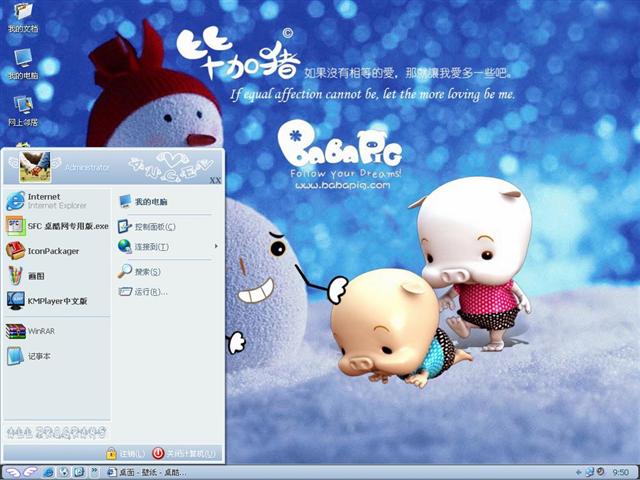640x480 pixels.
Task: Expand hidden system tray icons arrow
Action: coord(578,473)
